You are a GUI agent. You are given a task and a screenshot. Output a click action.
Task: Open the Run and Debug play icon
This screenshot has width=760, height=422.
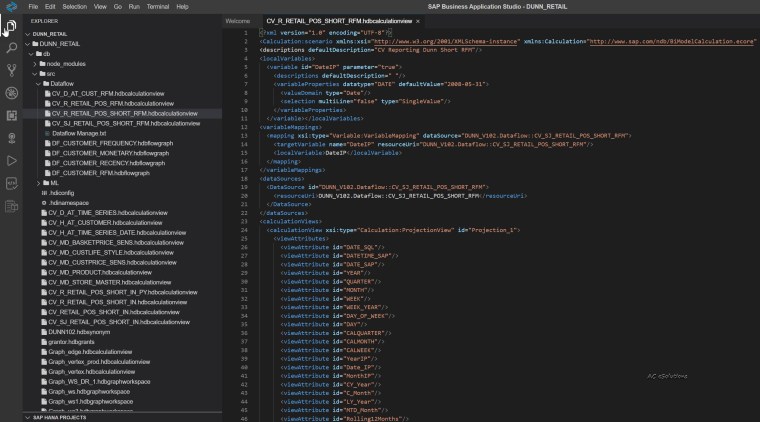[x=11, y=160]
